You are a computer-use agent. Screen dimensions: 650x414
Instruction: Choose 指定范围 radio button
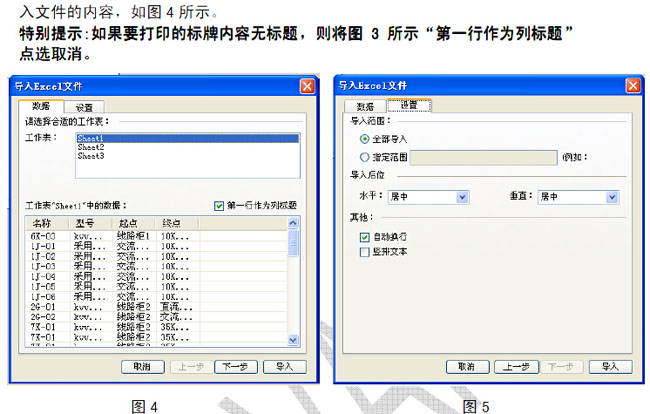coord(364,157)
